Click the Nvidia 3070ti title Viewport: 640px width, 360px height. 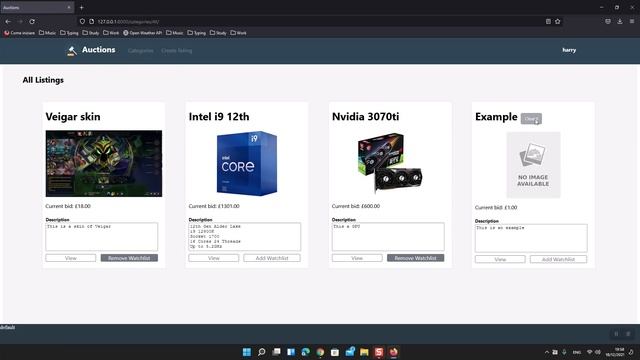pos(365,117)
